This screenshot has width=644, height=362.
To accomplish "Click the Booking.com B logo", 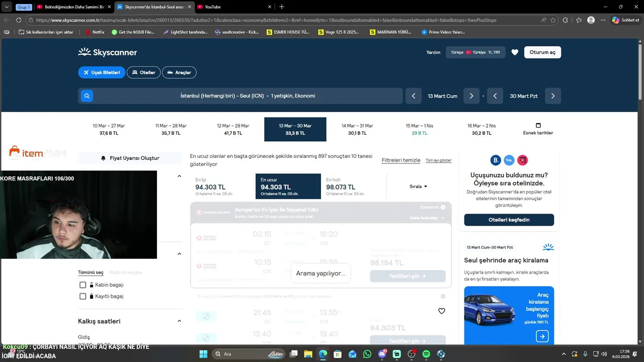I will point(496,160).
